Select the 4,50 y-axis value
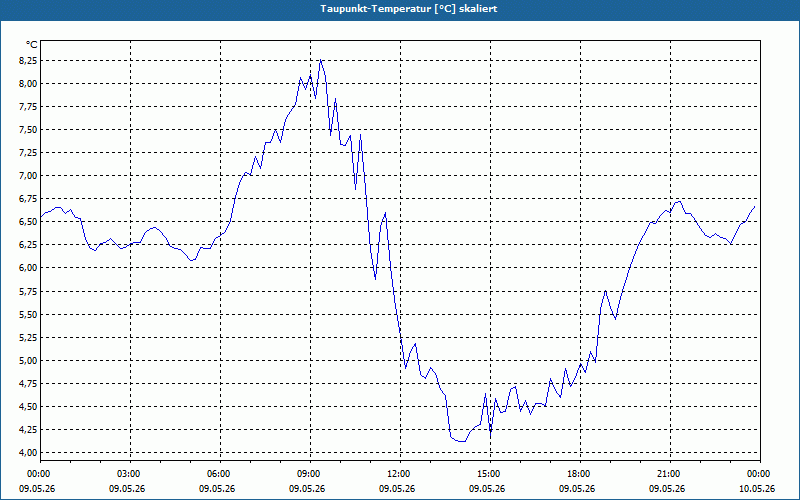Image resolution: width=800 pixels, height=500 pixels. tap(27, 406)
